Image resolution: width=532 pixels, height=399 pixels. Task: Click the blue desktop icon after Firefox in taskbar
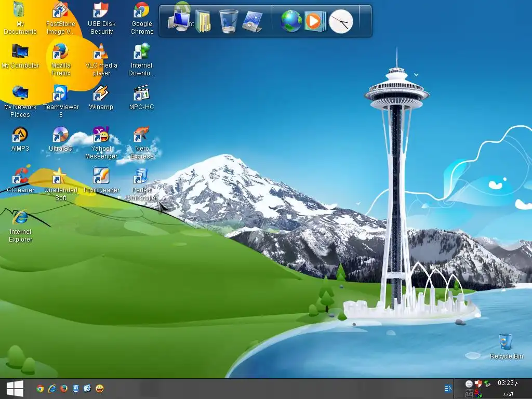pyautogui.click(x=76, y=389)
